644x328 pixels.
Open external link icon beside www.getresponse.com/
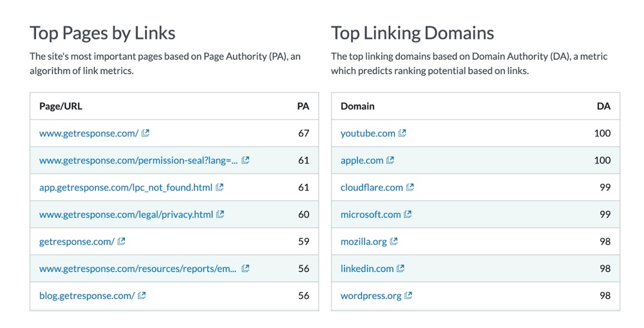point(146,133)
